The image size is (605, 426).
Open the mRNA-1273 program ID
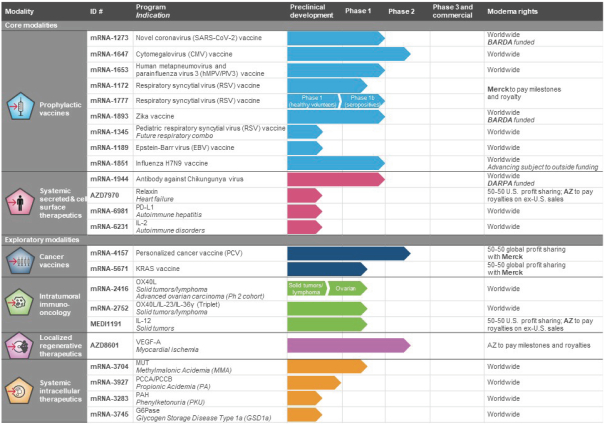click(x=108, y=37)
